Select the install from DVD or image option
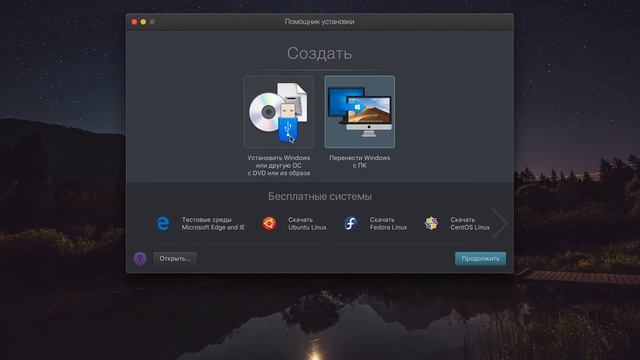Image resolution: width=640 pixels, height=360 pixels. pos(279,111)
